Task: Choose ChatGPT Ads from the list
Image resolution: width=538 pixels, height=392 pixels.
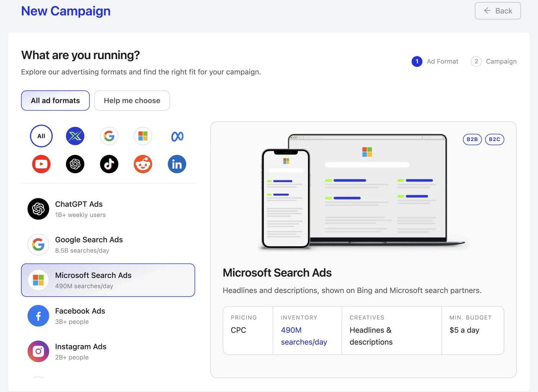Action: pyautogui.click(x=108, y=209)
